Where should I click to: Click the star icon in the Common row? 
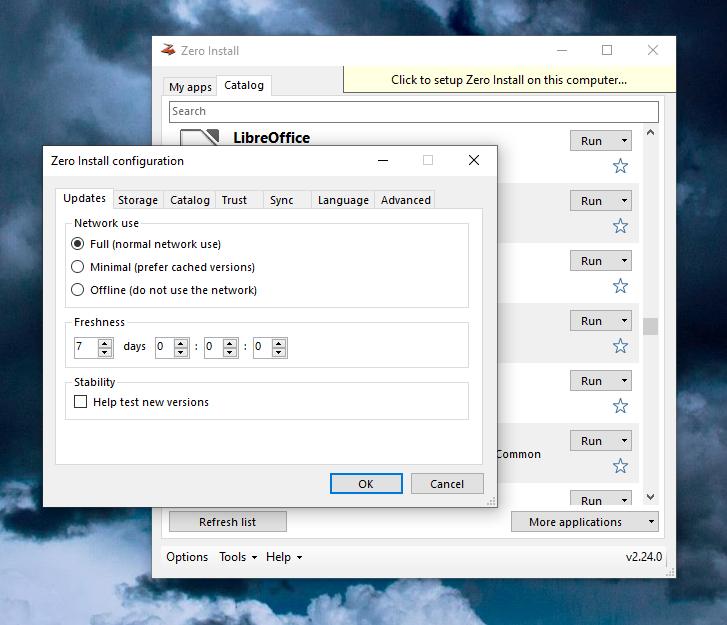(620, 466)
